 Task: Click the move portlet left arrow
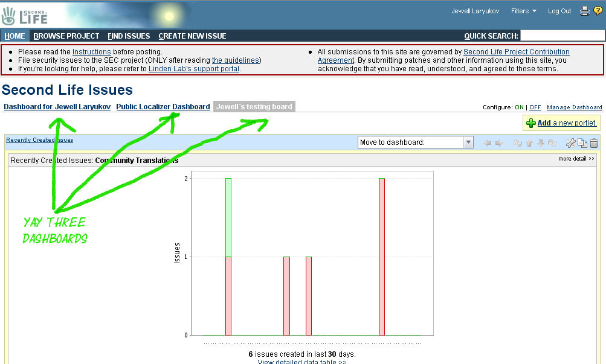point(488,143)
